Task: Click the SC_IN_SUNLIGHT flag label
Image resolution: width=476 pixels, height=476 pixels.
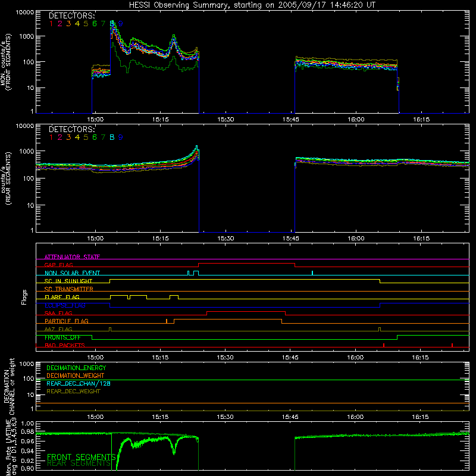Action: point(68,281)
